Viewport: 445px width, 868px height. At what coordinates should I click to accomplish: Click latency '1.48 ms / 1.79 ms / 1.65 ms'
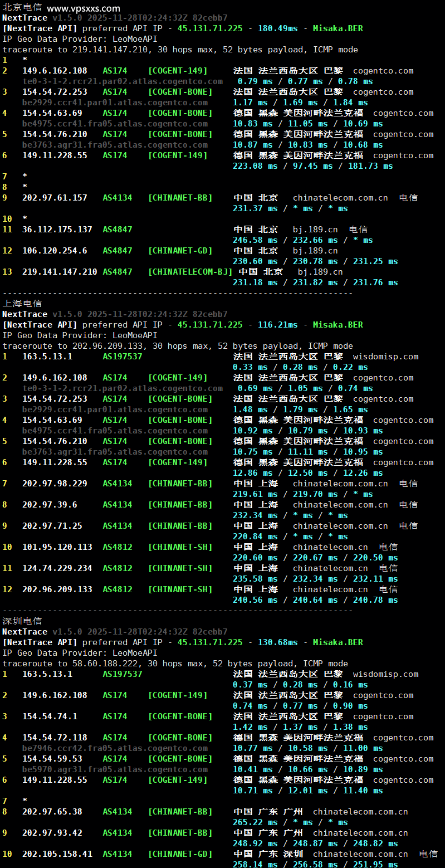(x=300, y=409)
